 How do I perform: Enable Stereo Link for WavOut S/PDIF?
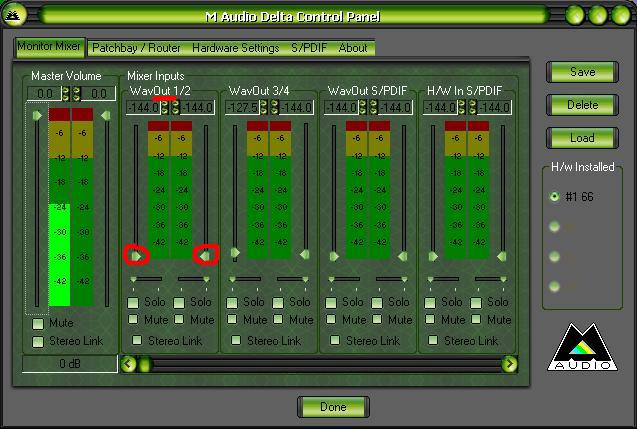(335, 340)
